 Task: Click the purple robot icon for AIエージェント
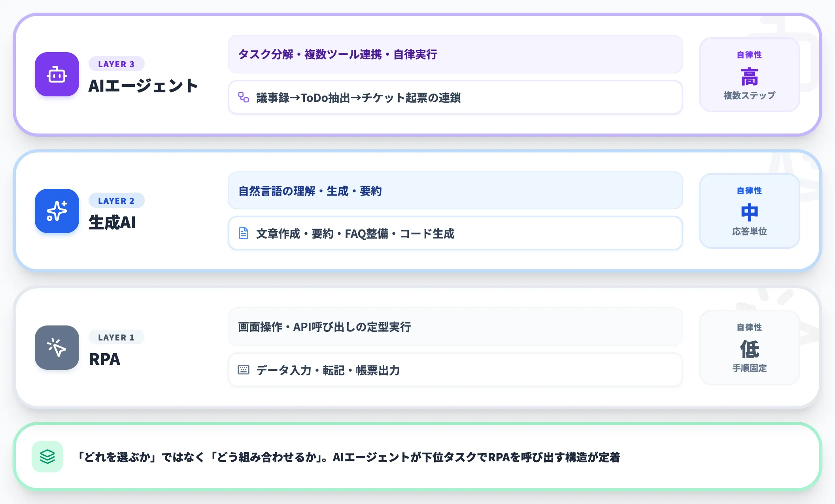pos(57,74)
